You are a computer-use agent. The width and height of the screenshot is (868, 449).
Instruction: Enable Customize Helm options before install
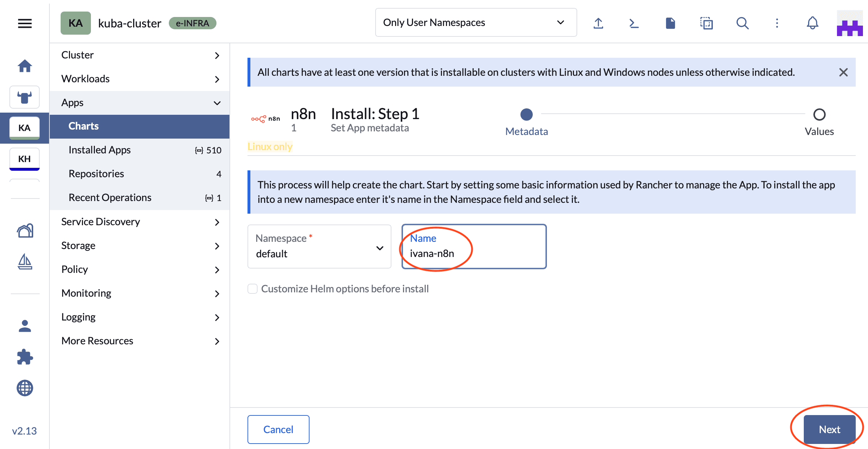coord(253,289)
